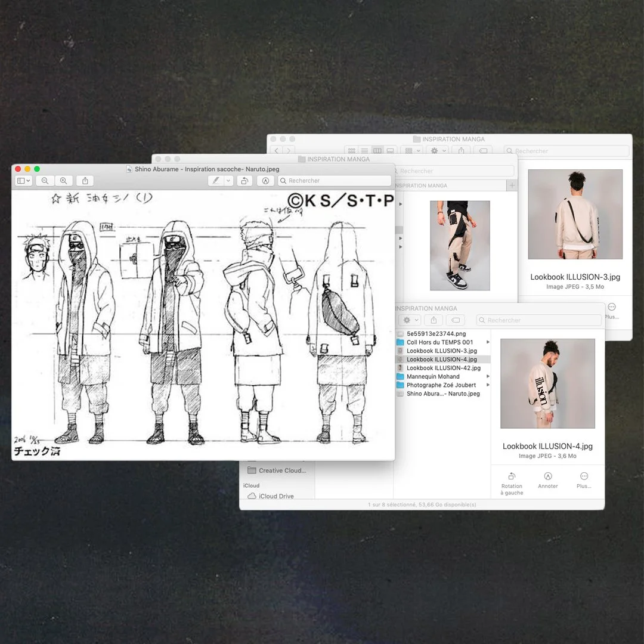Zoom in on the Shino Aburame image
Viewport: 644px width, 644px height.
[64, 181]
